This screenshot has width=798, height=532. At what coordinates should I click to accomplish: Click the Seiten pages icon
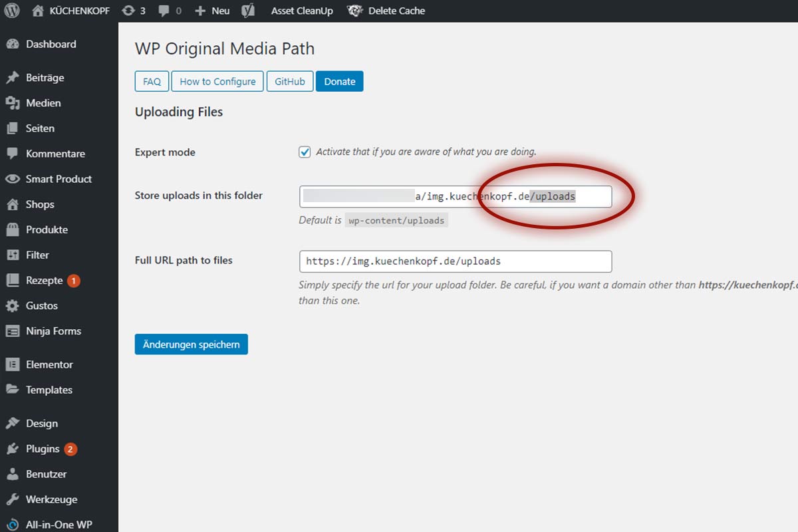click(x=12, y=128)
